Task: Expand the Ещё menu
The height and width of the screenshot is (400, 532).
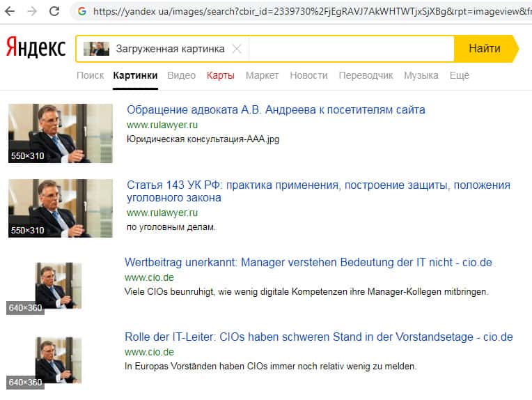Action: pos(460,75)
